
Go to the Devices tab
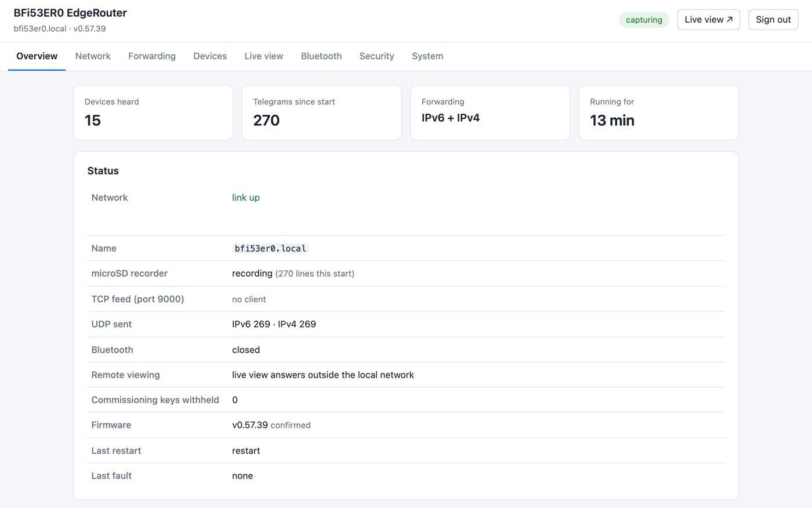[x=210, y=56]
